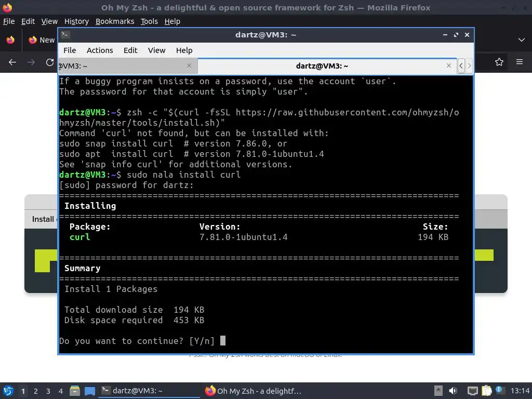The image size is (532, 399).
Task: Open the volume control tray icon
Action: [x=453, y=391]
